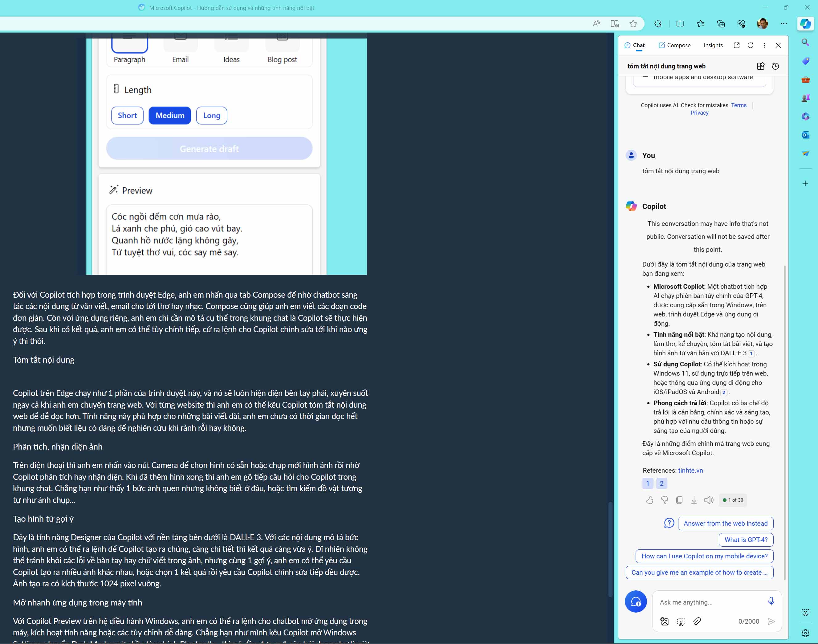Click the microphone input icon in chat
This screenshot has width=818, height=644.
770,602
